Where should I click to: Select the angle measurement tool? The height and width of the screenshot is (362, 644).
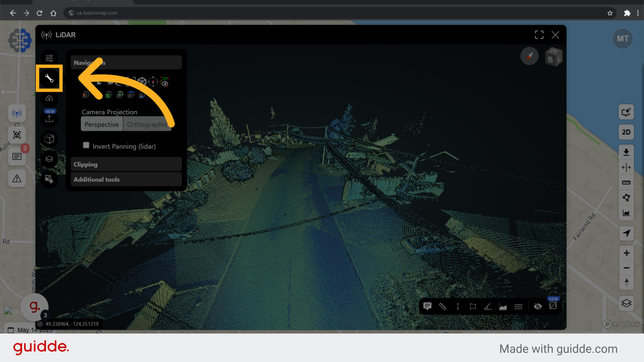488,306
